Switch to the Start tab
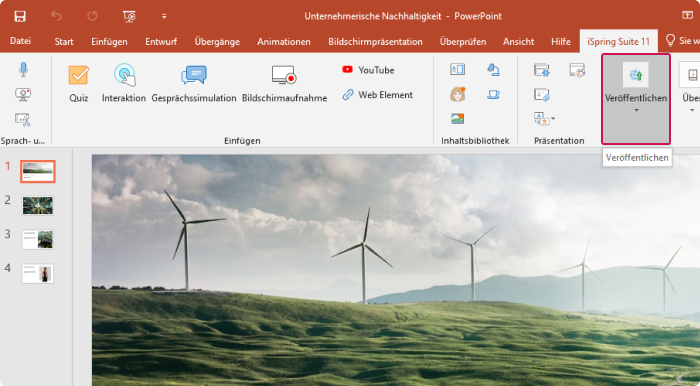Image resolution: width=700 pixels, height=386 pixels. click(x=64, y=42)
